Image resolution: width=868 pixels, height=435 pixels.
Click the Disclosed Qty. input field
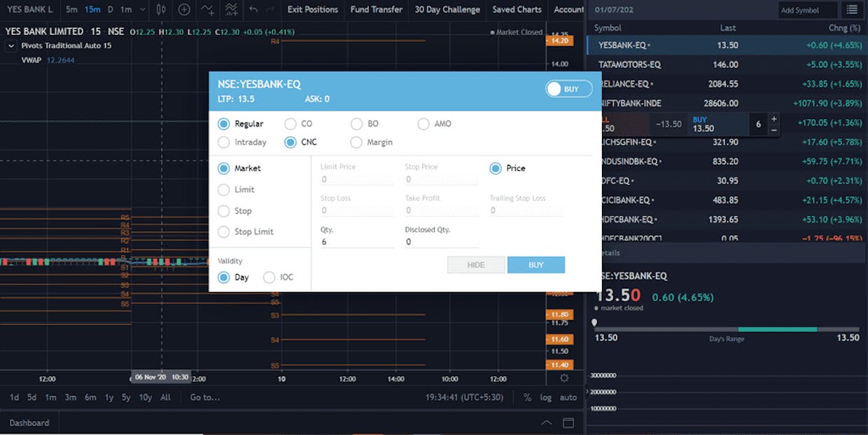click(x=442, y=242)
